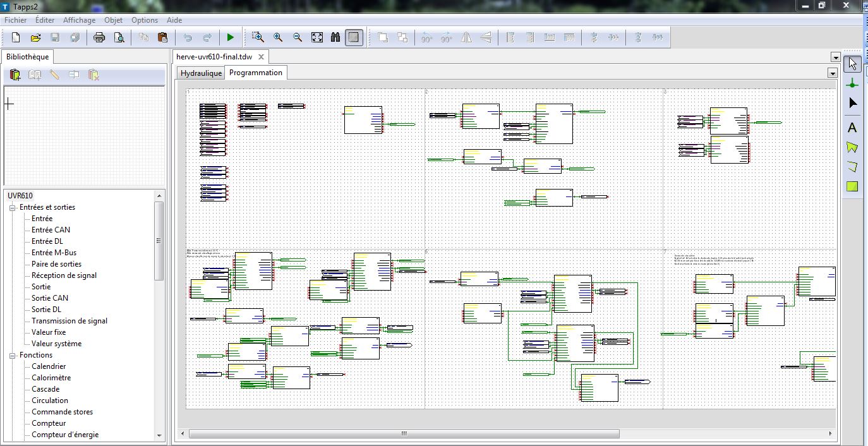
Task: Click the print icon
Action: pos(99,38)
